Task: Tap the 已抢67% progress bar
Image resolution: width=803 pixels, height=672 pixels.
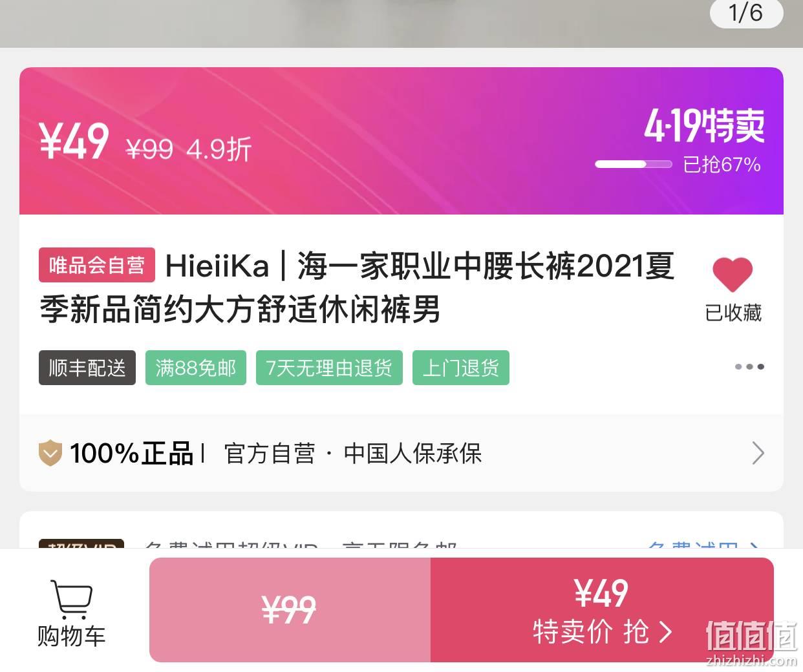Action: pyautogui.click(x=634, y=164)
